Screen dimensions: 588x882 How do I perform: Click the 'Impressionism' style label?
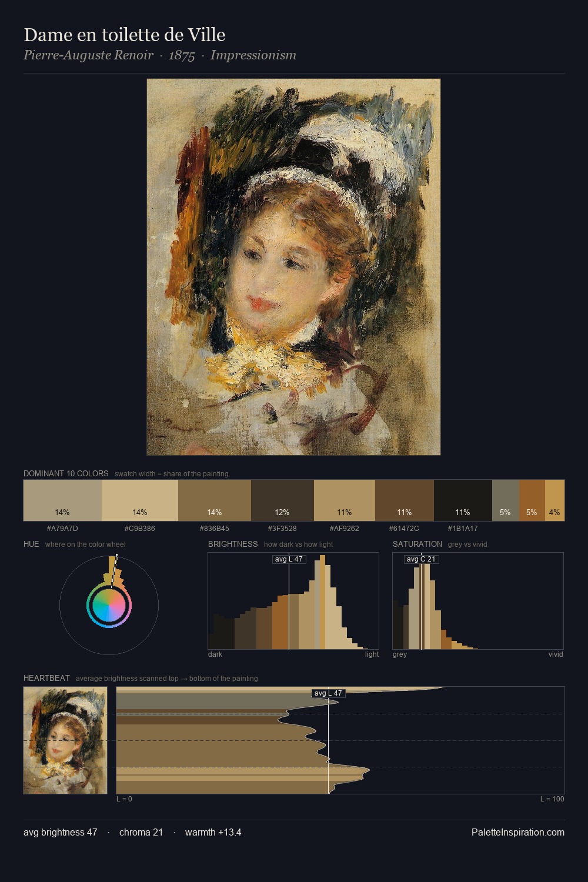[253, 55]
